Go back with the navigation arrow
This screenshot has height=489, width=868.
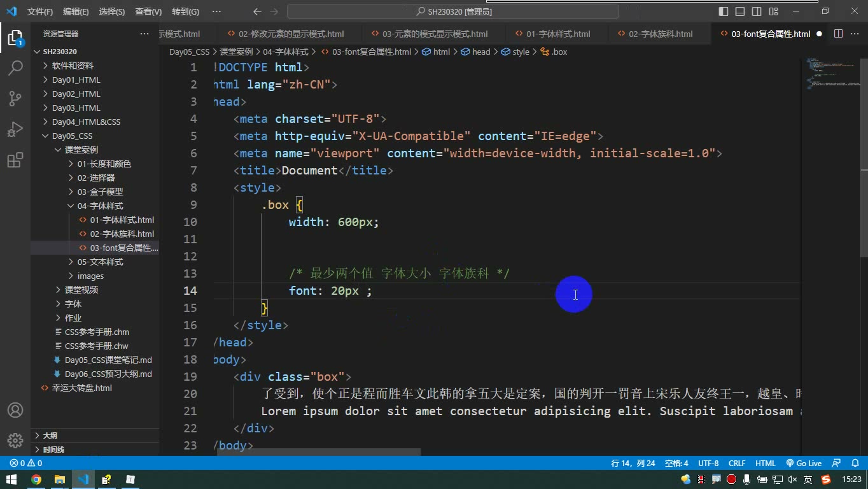pyautogui.click(x=257, y=11)
